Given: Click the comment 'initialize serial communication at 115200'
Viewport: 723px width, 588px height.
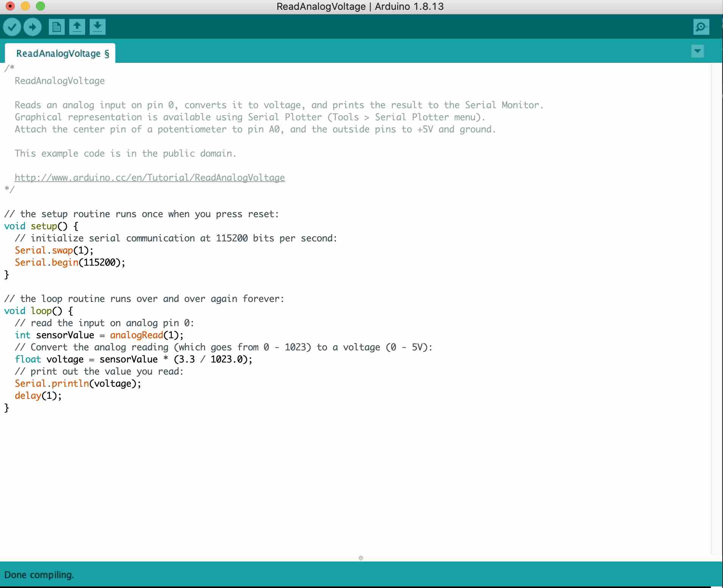Looking at the screenshot, I should [x=176, y=238].
